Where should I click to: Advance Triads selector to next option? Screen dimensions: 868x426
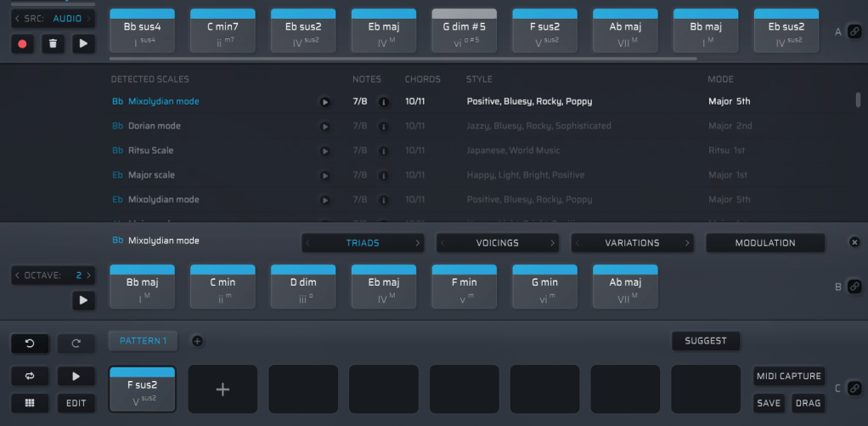[417, 243]
